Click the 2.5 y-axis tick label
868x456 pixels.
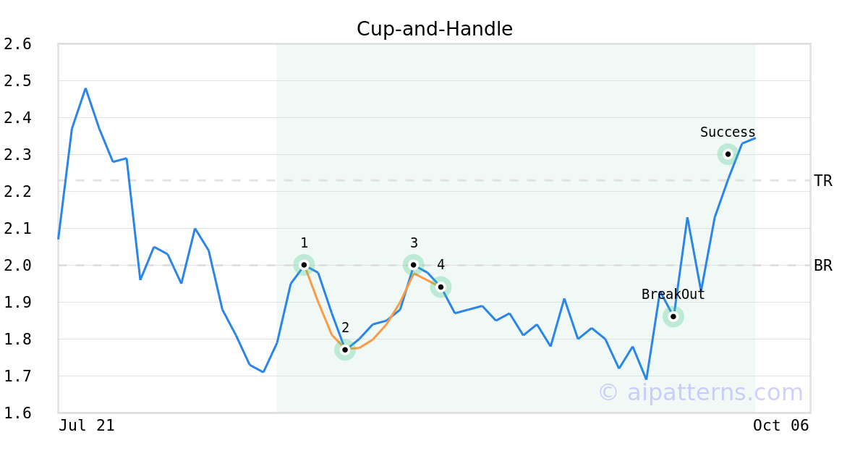(17, 81)
